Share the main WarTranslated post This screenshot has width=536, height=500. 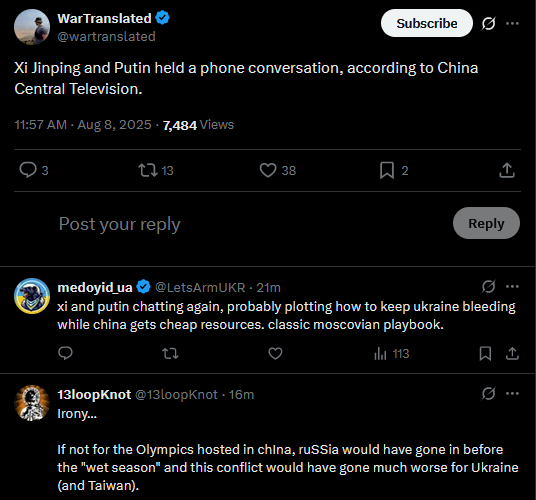[507, 170]
